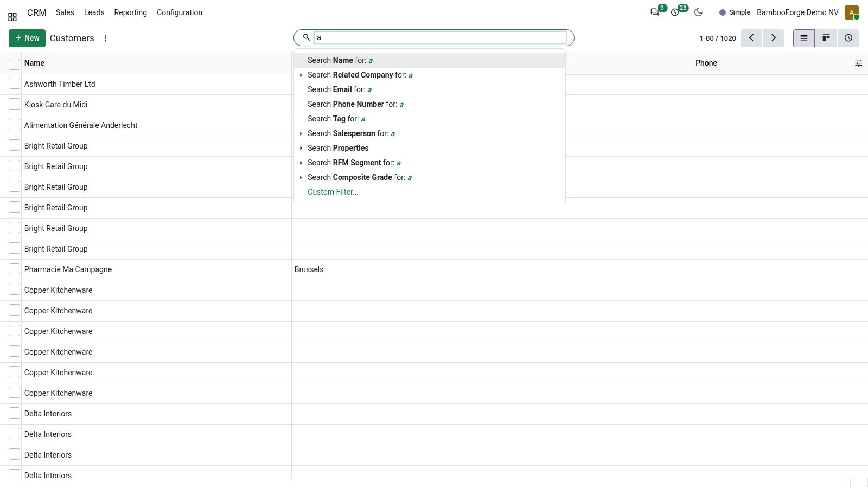This screenshot has width=868, height=488.
Task: Click the 1-80 / 1020 pager text
Action: click(x=718, y=38)
